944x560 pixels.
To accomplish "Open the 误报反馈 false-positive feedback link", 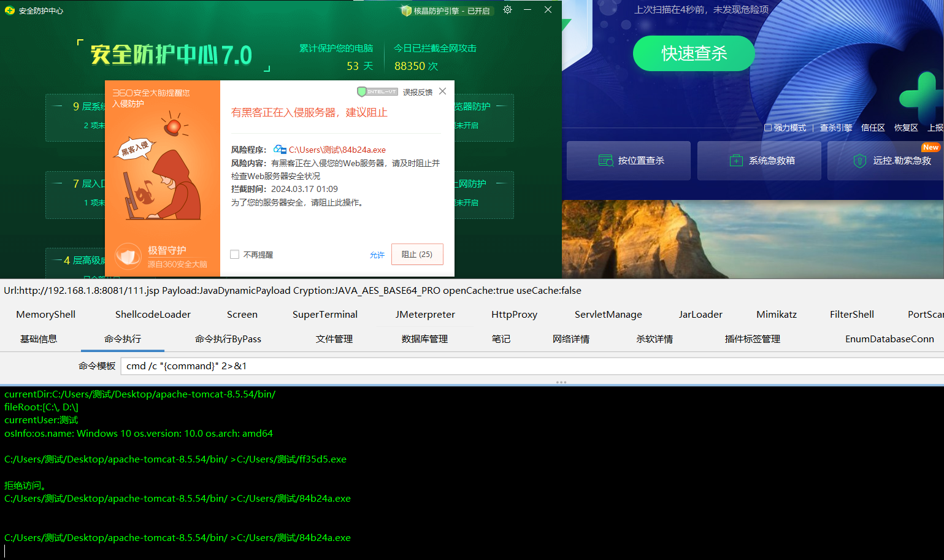I will (418, 93).
